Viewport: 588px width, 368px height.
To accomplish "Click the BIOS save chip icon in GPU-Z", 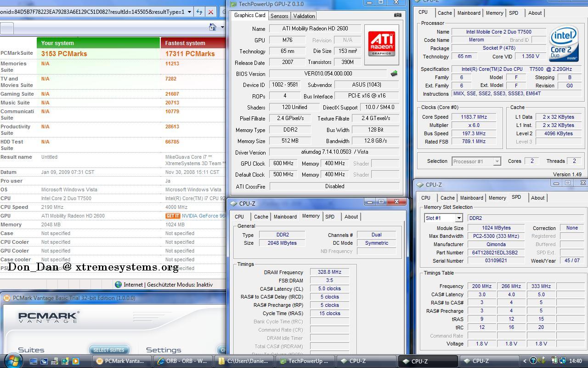I will coord(394,74).
